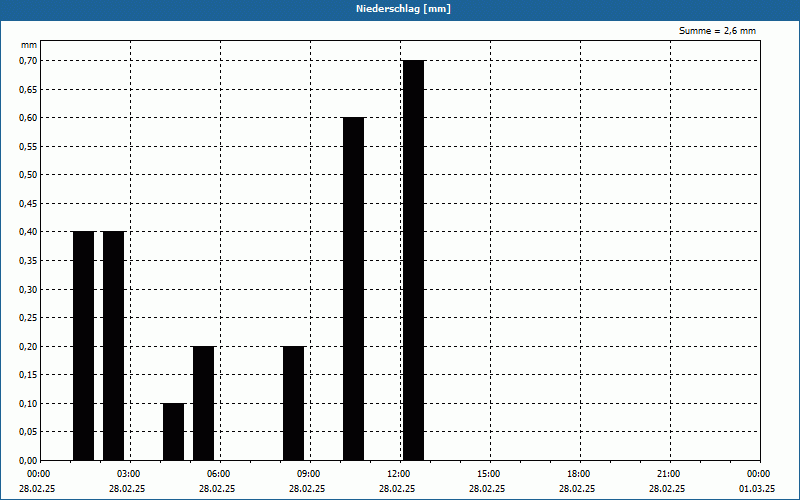Click the 0,00 y-axis label
Image resolution: width=800 pixels, height=500 pixels.
pyautogui.click(x=28, y=461)
